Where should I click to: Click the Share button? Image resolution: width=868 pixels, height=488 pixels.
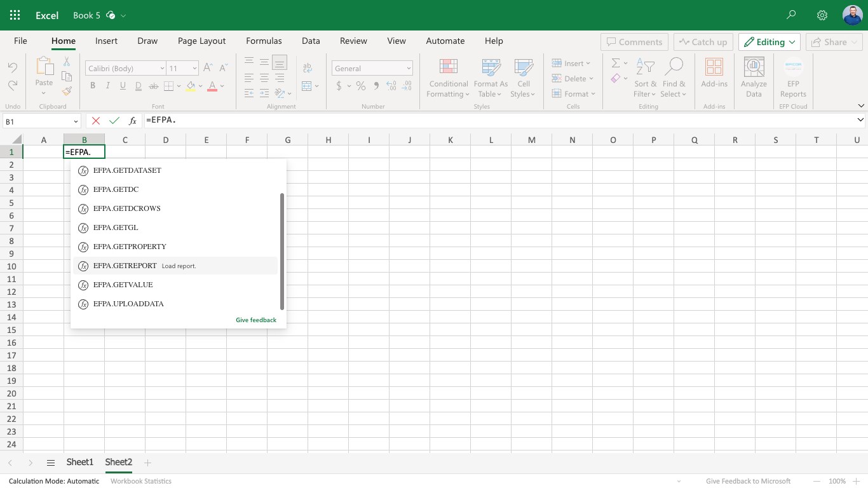pyautogui.click(x=834, y=42)
